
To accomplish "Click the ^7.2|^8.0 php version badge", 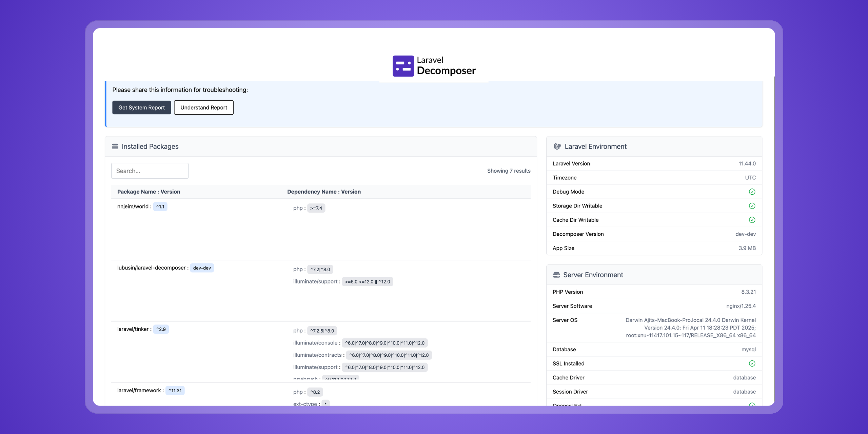I will [320, 270].
